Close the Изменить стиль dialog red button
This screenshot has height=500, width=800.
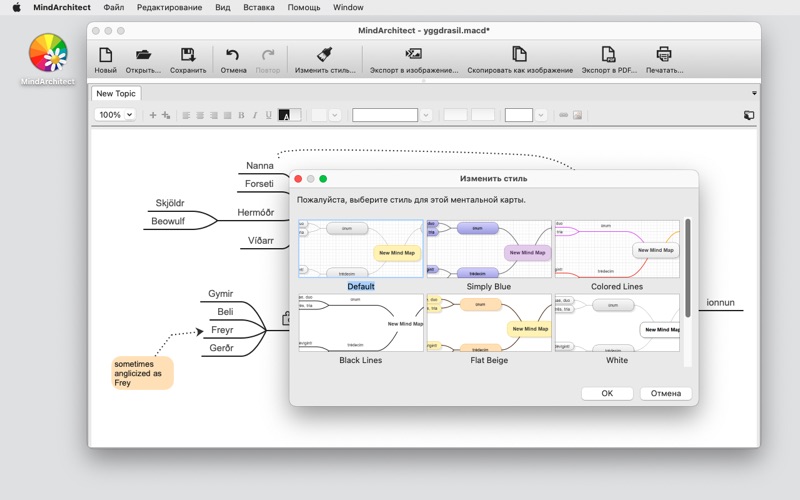pyautogui.click(x=298, y=179)
